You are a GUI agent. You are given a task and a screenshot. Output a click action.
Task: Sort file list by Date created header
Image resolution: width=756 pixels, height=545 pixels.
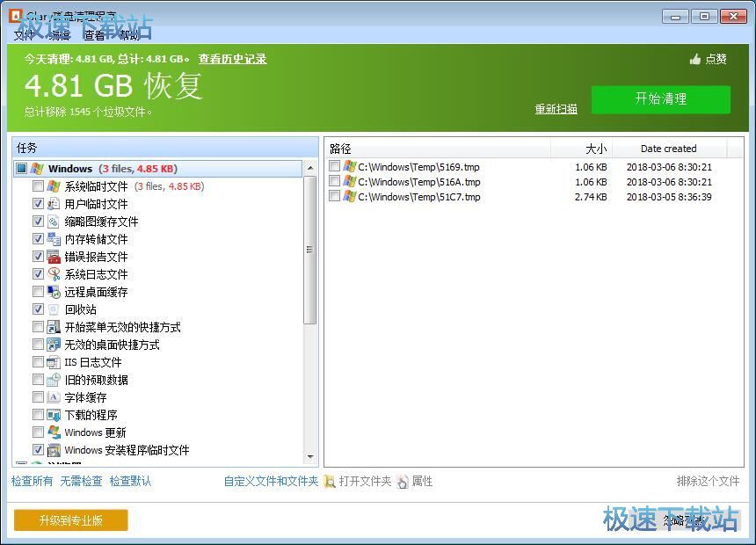point(669,149)
